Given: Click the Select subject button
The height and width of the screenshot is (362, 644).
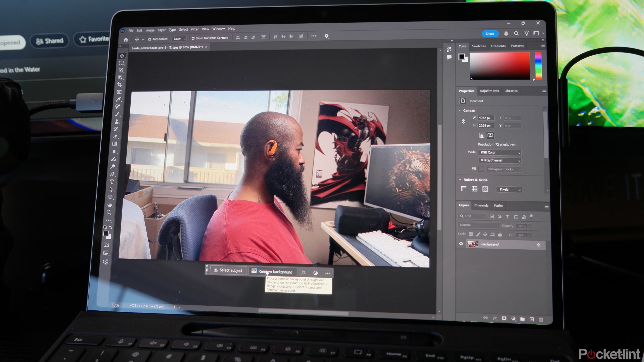Looking at the screenshot, I should point(228,270).
